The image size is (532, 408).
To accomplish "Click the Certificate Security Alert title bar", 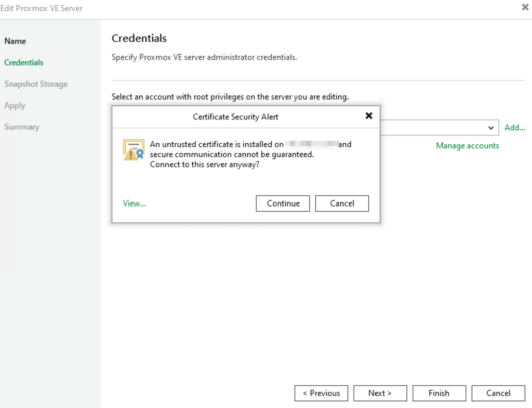I will tap(235, 117).
